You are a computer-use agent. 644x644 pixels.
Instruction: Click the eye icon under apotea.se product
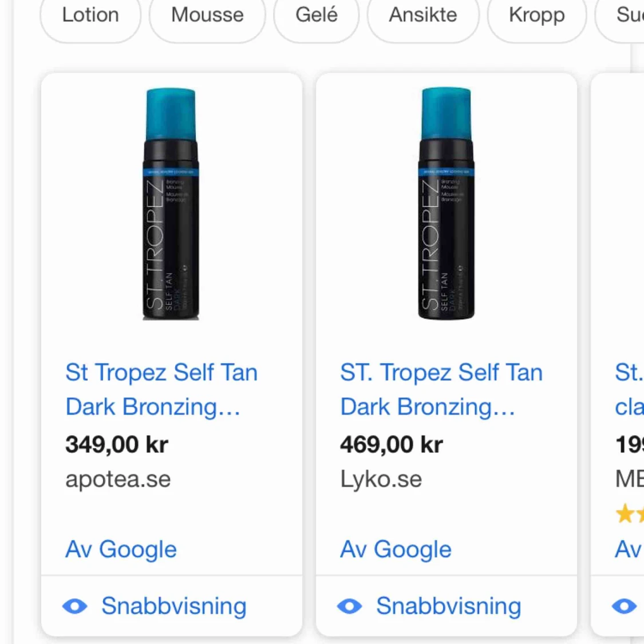point(75,606)
